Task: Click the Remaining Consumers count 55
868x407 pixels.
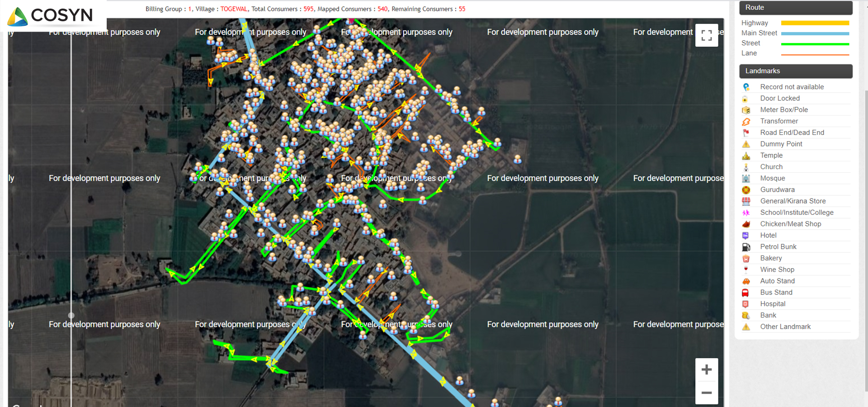Action: click(x=462, y=9)
